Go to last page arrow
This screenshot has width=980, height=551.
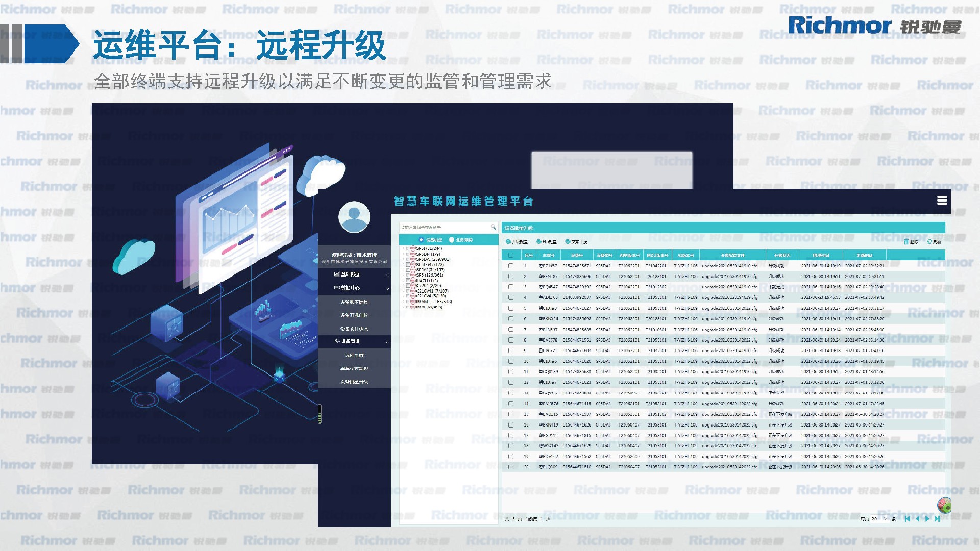pos(937,519)
